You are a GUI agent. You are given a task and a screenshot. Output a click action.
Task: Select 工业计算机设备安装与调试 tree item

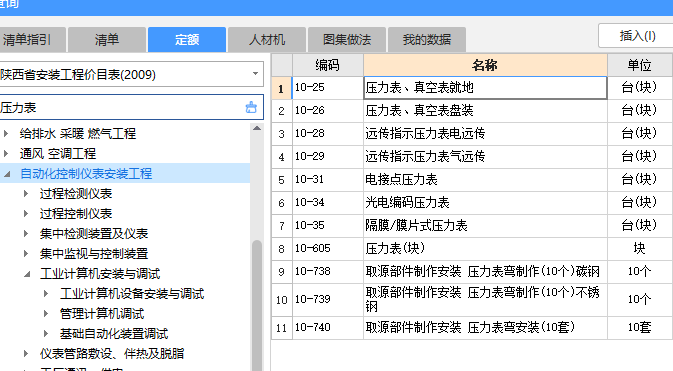132,294
